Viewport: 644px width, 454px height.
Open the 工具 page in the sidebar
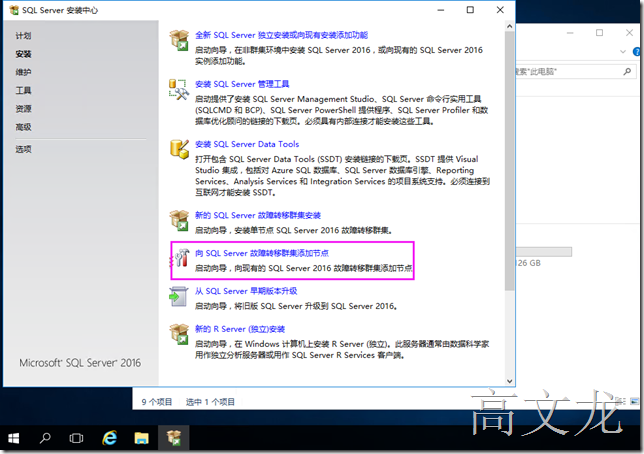(23, 90)
